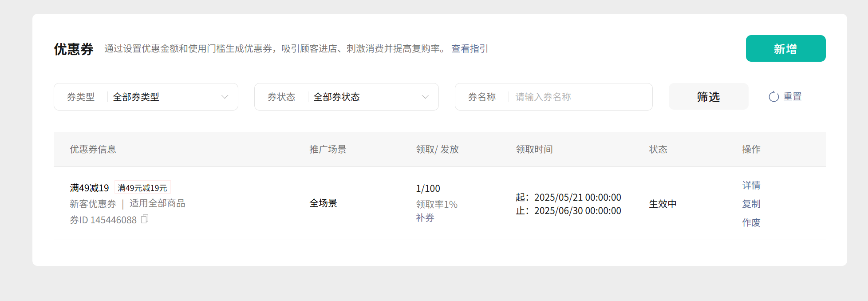
Task: Click the 满49元减19元 tag
Action: (x=142, y=188)
